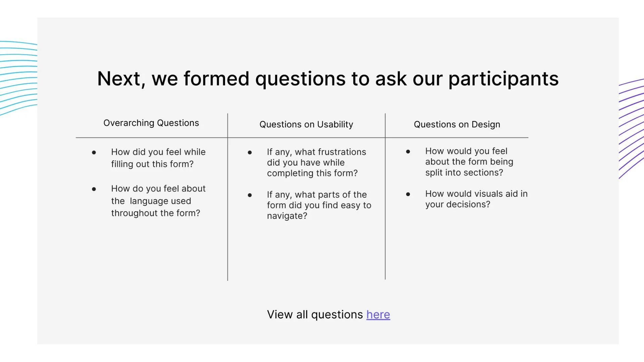Click bullet beside the frustrations question
Image resolution: width=644 pixels, height=362 pixels.
coord(250,153)
